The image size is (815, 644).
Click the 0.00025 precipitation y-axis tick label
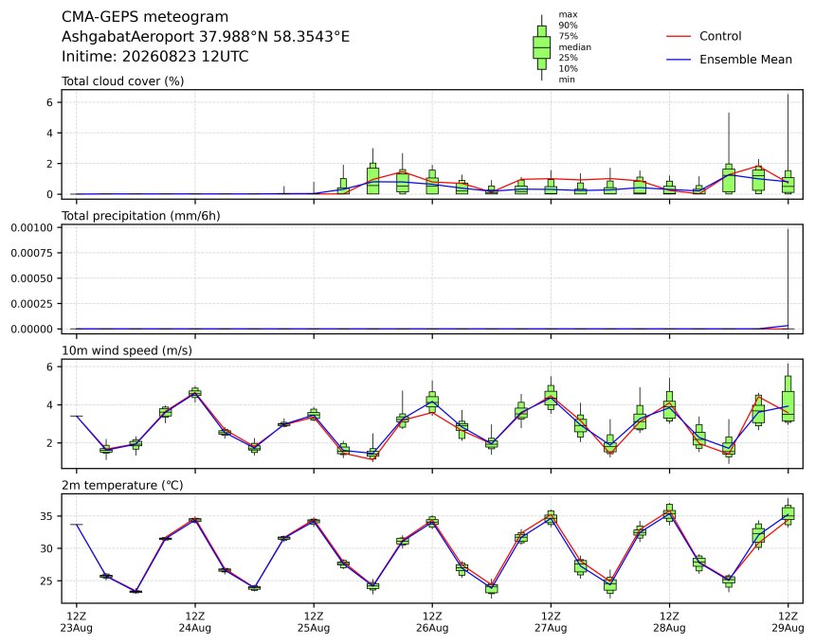(x=31, y=304)
